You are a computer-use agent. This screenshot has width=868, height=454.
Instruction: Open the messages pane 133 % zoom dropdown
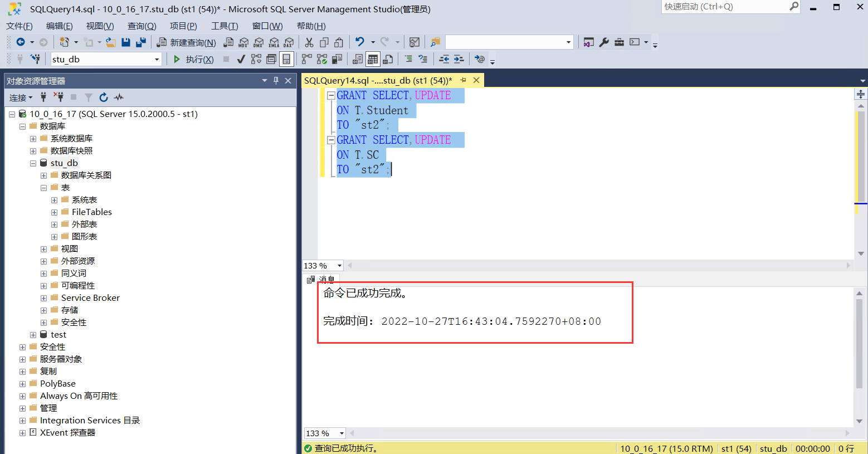pos(342,433)
